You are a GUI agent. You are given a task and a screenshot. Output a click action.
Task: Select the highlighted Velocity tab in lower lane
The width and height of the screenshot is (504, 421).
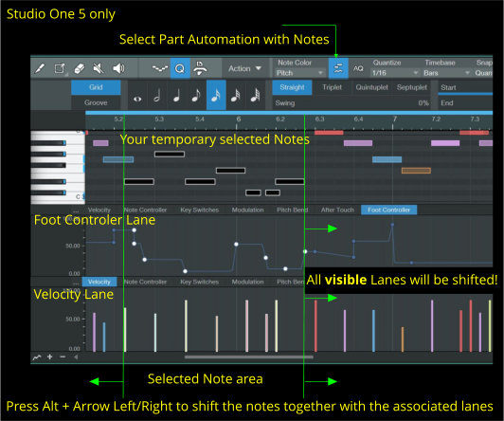tap(99, 282)
